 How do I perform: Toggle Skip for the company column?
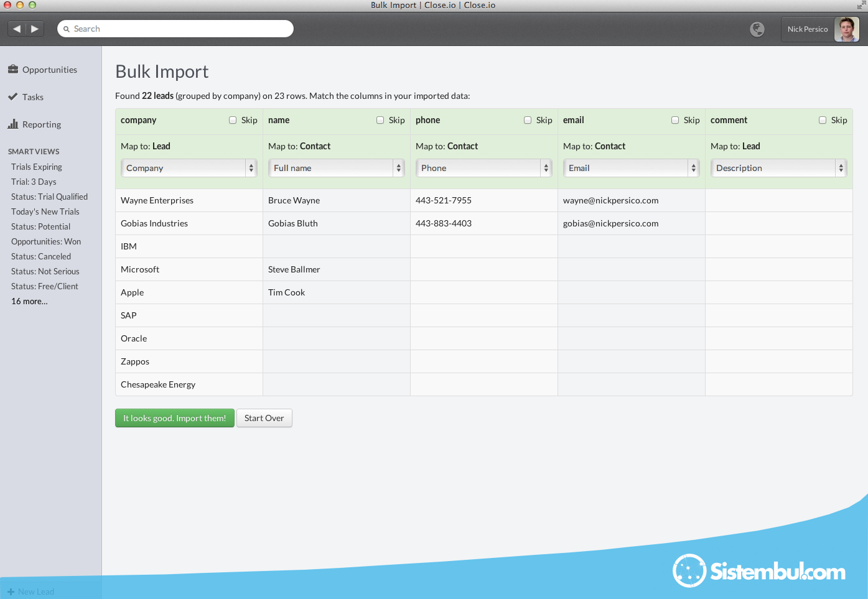click(x=233, y=120)
